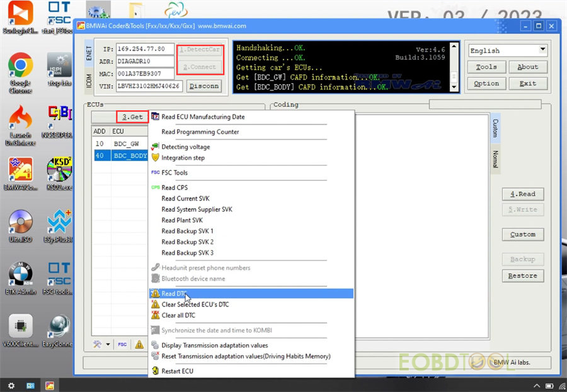The width and height of the screenshot is (567, 392).
Task: Click the highlighted Read DTC entry
Action: (x=251, y=293)
